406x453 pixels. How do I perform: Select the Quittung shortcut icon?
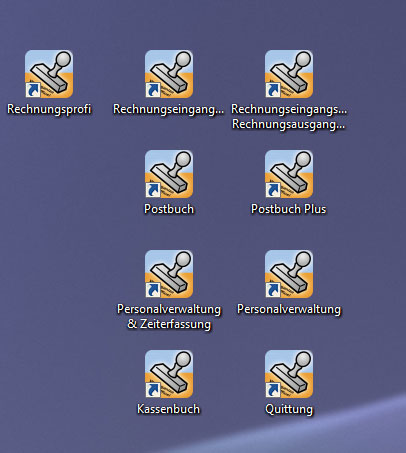pyautogui.click(x=289, y=374)
